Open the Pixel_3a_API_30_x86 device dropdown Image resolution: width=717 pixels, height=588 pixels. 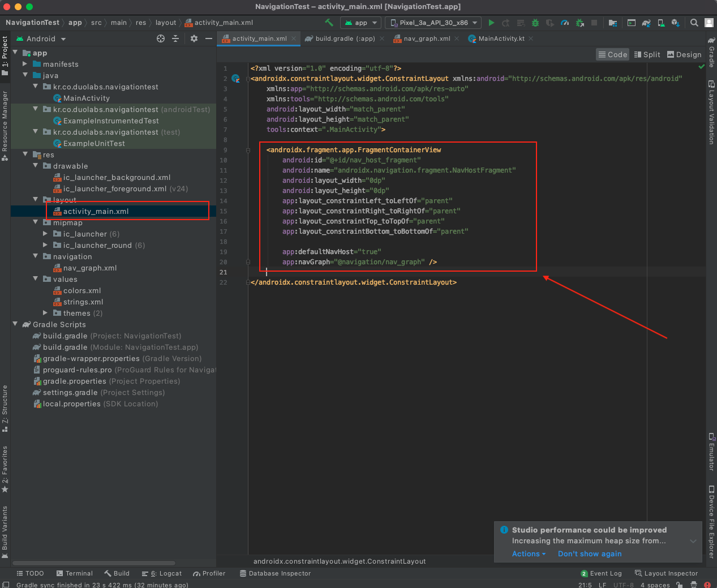pyautogui.click(x=433, y=23)
